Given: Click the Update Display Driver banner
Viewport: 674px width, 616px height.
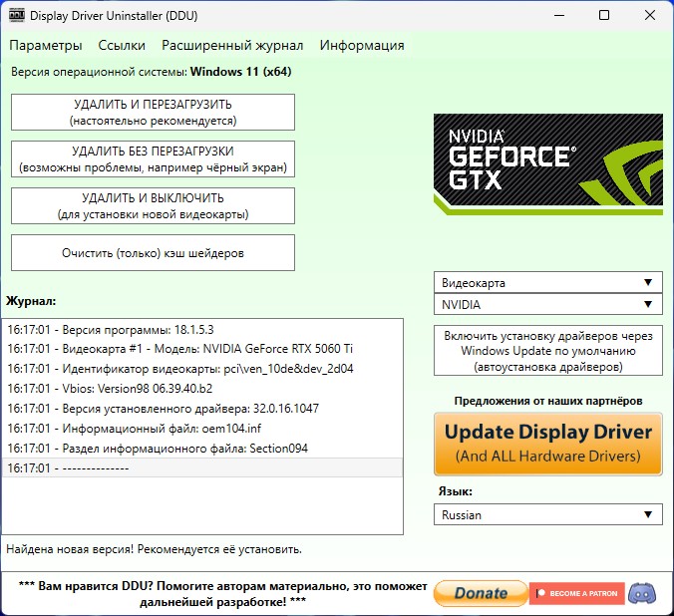Looking at the screenshot, I should tap(548, 444).
